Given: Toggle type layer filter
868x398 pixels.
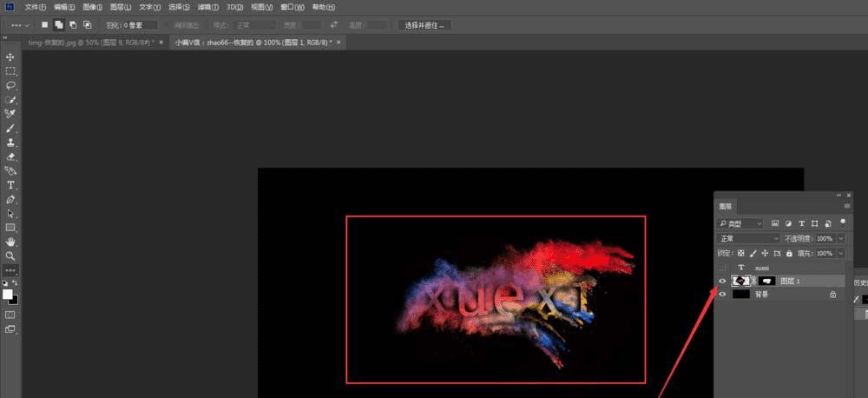Looking at the screenshot, I should (801, 223).
